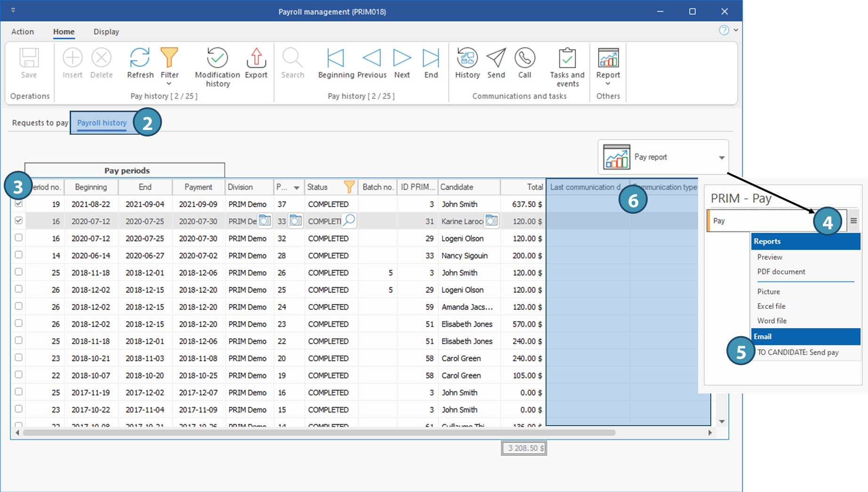Screen dimensions: 868x492
Task: Expand the Pay report dropdown
Action: (x=721, y=157)
